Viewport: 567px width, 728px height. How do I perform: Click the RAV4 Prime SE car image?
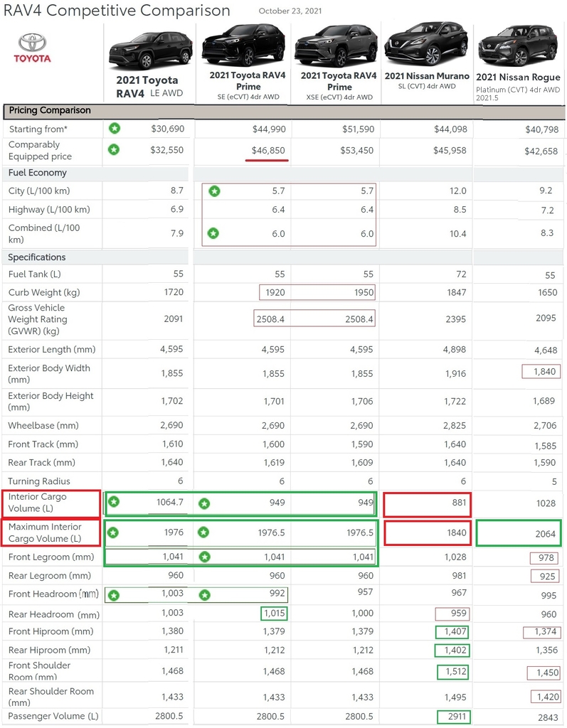pos(243,45)
